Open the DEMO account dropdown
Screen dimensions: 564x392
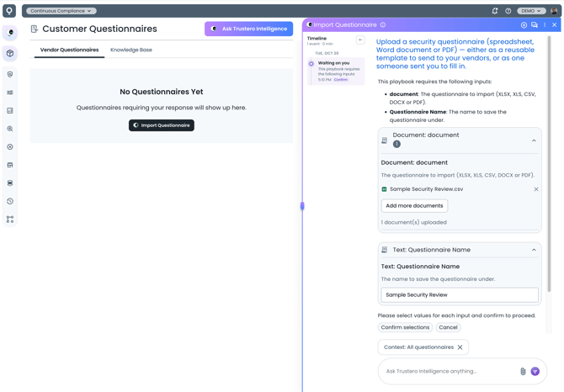(x=531, y=11)
